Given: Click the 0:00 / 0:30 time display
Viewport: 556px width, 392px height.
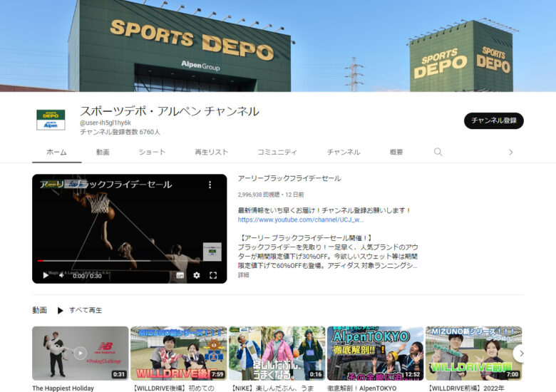Looking at the screenshot, I should point(87,276).
